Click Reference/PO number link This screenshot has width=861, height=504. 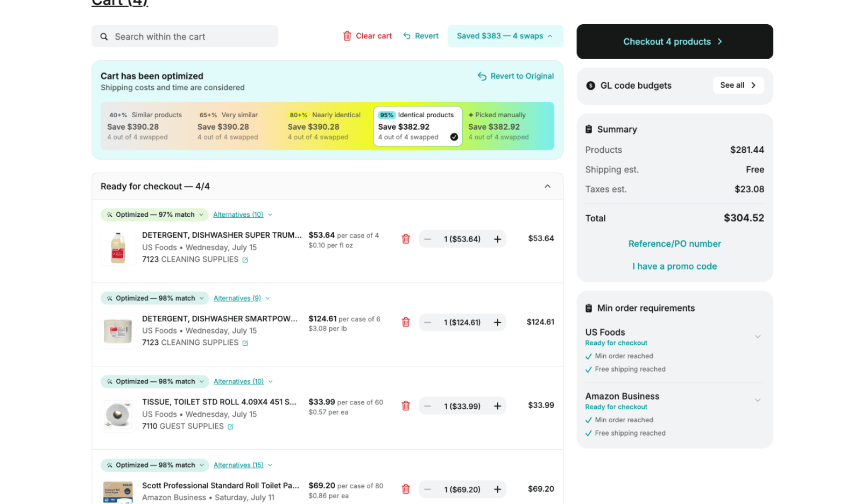[674, 244]
